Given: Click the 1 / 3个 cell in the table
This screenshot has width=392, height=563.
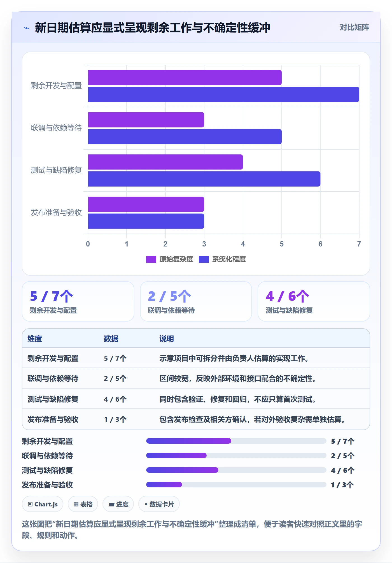Looking at the screenshot, I should (x=115, y=419).
